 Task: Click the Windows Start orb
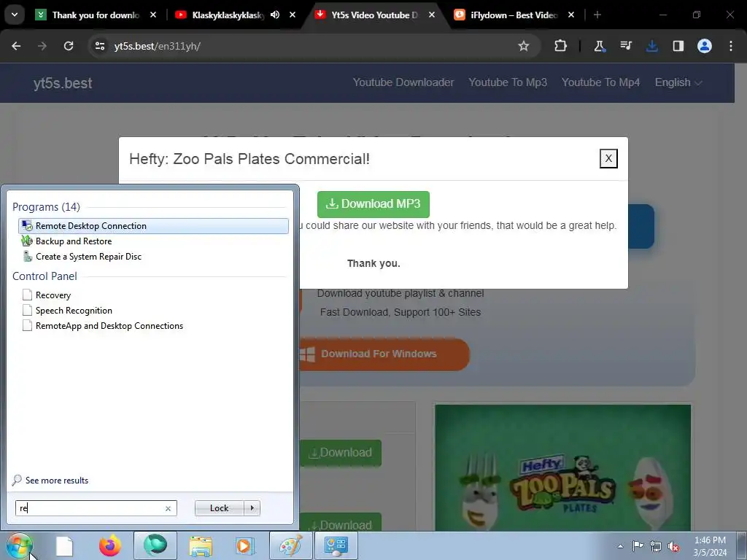pos(19,545)
